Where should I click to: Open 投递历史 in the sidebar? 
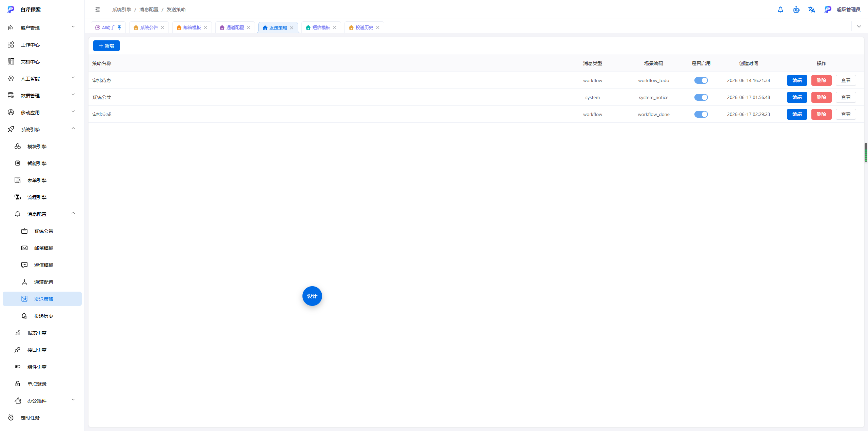pyautogui.click(x=42, y=316)
